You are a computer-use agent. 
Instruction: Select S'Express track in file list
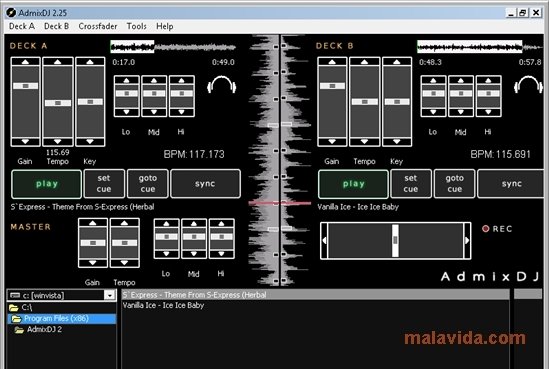(x=315, y=295)
